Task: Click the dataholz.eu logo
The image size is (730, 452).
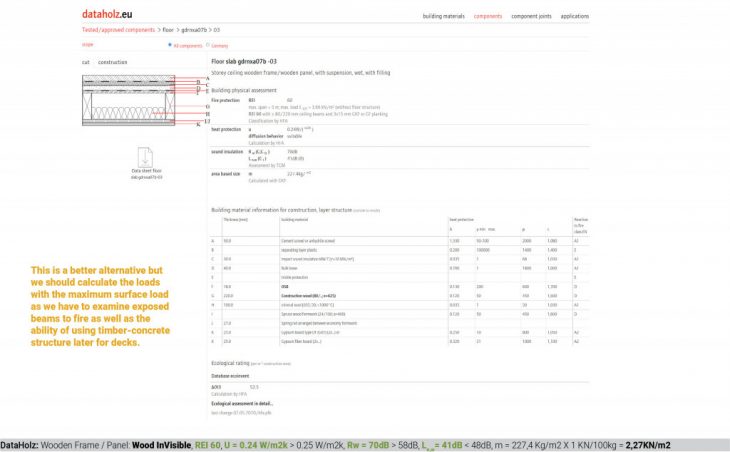Action: click(111, 15)
